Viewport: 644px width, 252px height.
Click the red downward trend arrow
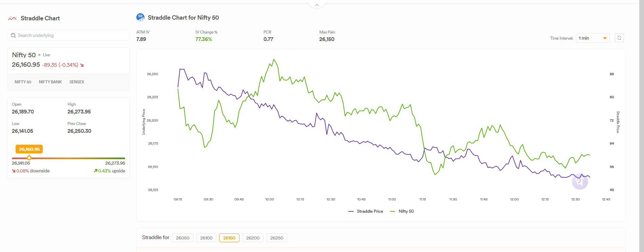[x=82, y=65]
